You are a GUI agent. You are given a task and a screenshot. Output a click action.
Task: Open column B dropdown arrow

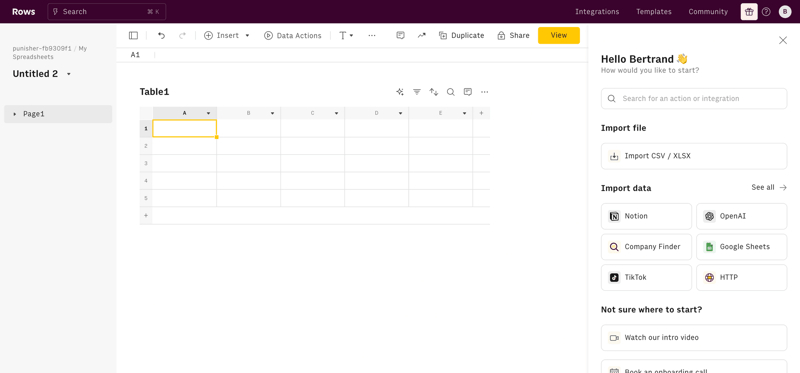pos(272,113)
